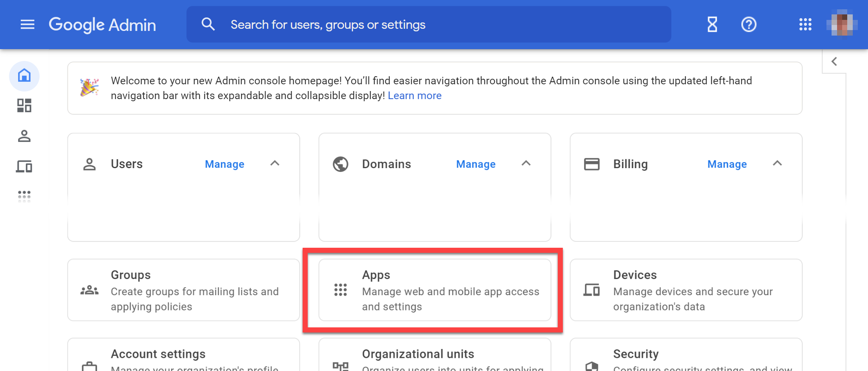This screenshot has width=868, height=371.
Task: Click the Devices card laptop-phone icon
Action: [x=592, y=290]
